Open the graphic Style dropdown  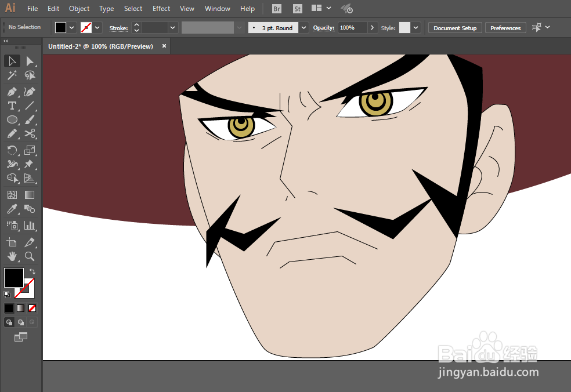click(415, 28)
